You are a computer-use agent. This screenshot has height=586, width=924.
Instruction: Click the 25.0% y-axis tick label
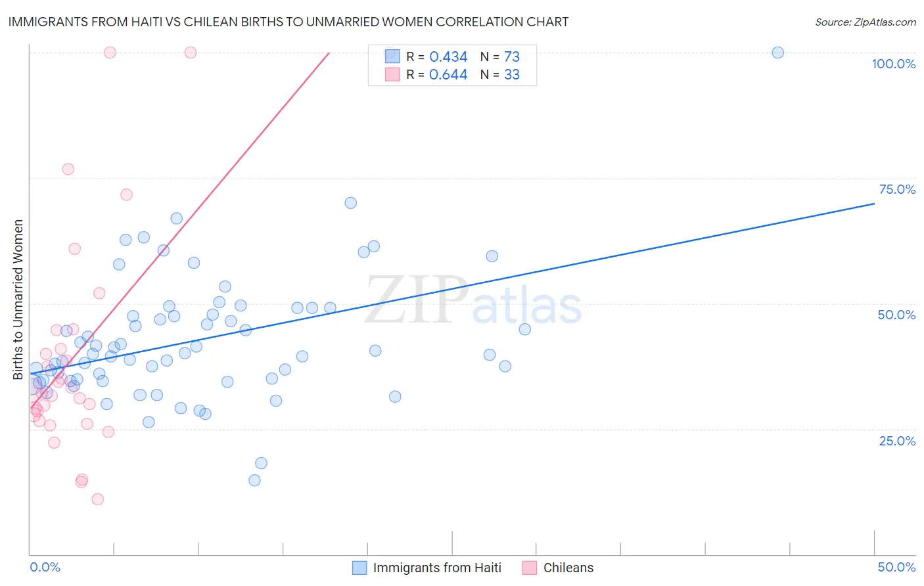pos(897,441)
